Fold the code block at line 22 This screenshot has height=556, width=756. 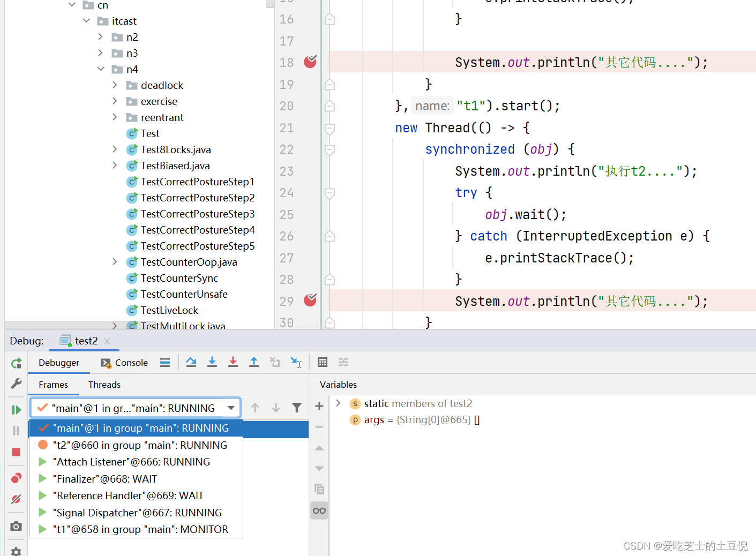[330, 149]
